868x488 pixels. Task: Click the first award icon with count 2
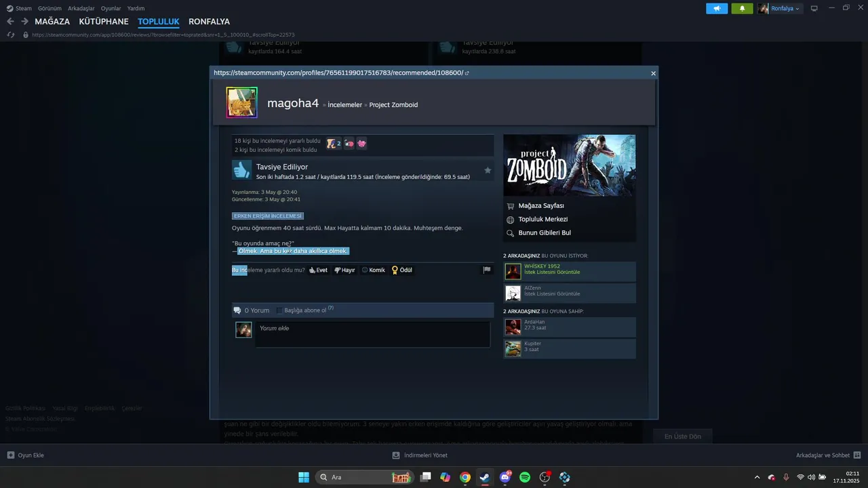tap(334, 144)
